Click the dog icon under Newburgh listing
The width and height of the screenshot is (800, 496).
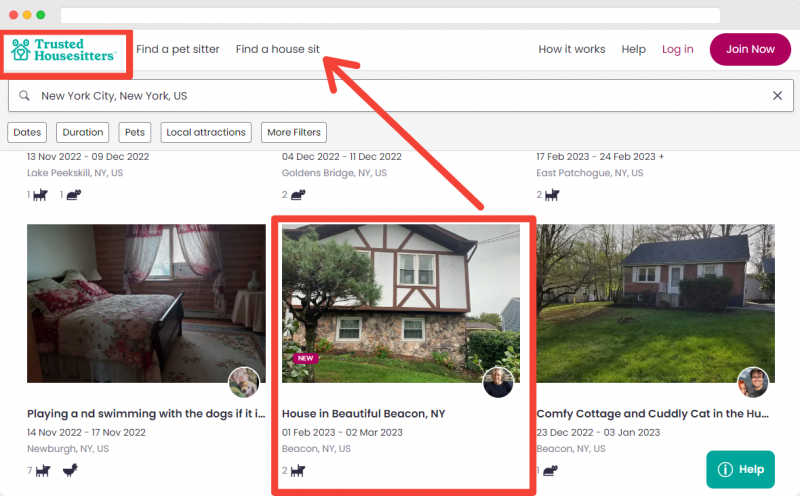pyautogui.click(x=43, y=470)
